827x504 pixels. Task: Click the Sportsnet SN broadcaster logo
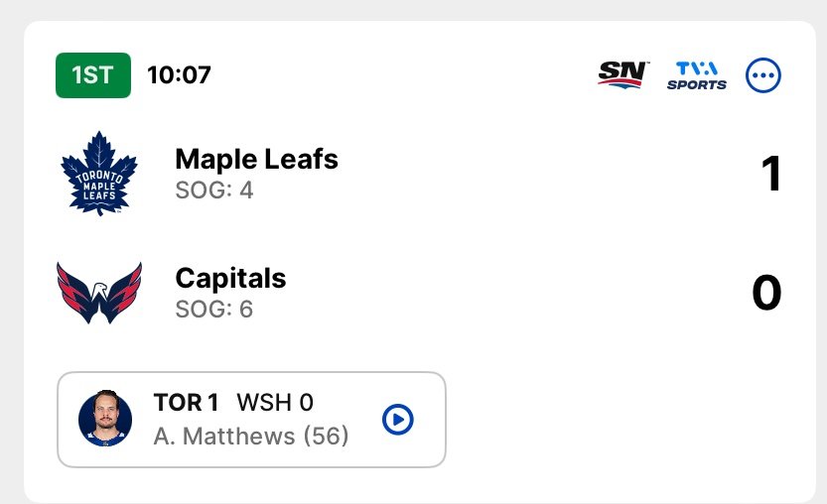[x=623, y=74]
